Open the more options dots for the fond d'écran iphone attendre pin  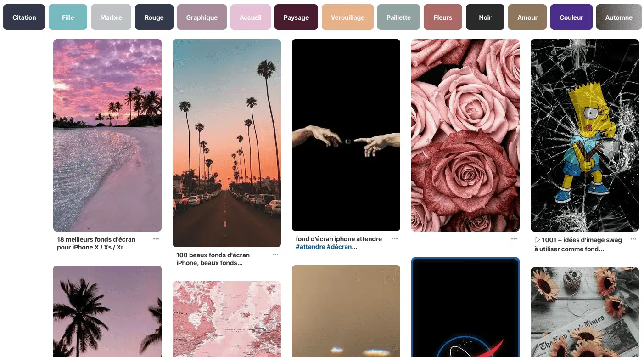[x=395, y=238]
